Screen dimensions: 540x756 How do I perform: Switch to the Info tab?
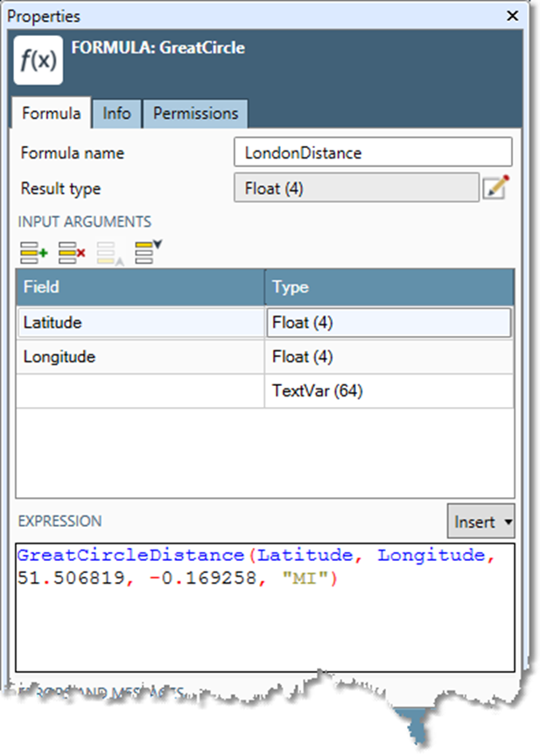click(x=116, y=114)
